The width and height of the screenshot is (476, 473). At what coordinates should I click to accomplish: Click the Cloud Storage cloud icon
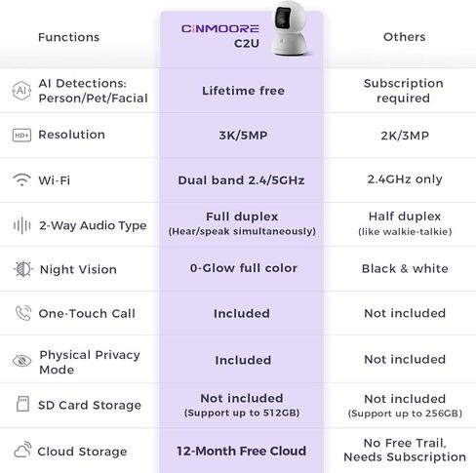coord(22,450)
